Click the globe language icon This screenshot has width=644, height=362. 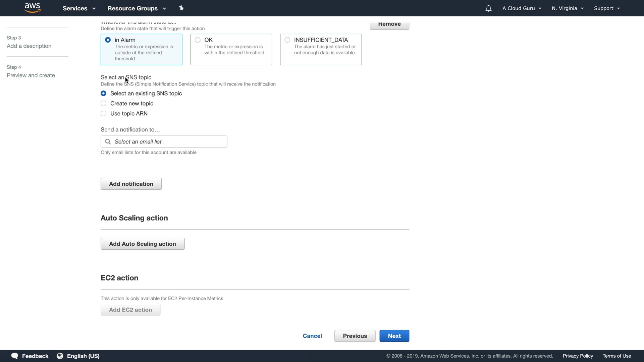(60, 356)
